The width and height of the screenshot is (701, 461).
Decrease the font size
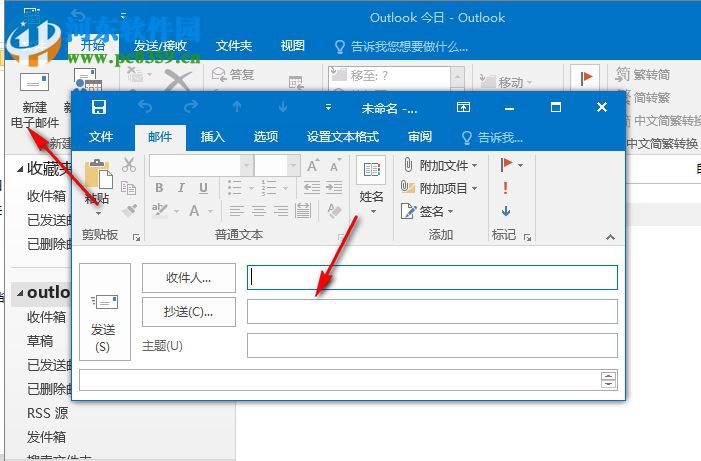pos(335,165)
